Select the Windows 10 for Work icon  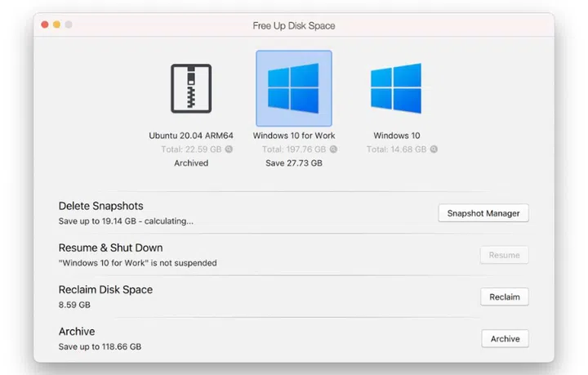(294, 88)
